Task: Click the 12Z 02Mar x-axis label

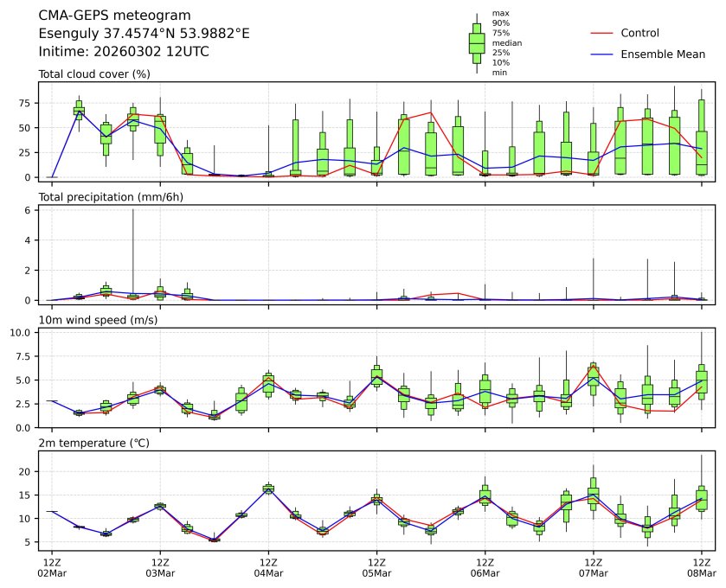Action: [x=52, y=567]
